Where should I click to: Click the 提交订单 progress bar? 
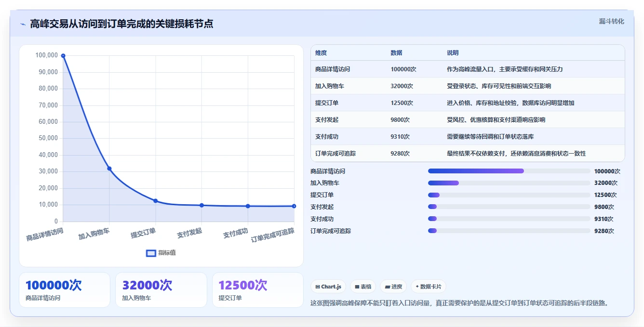pos(509,195)
